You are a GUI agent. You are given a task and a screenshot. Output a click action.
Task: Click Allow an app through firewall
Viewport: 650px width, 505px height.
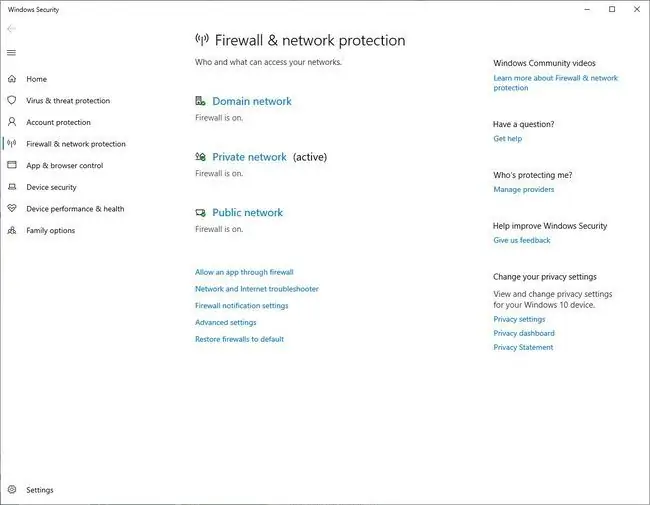tap(244, 272)
